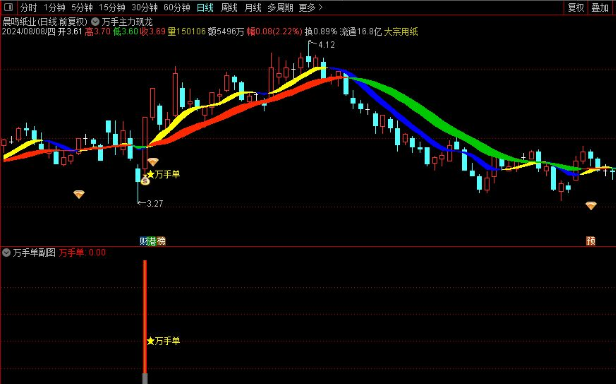Select the 15分钟 period
Screen dimensions: 616x384
click(112, 7)
